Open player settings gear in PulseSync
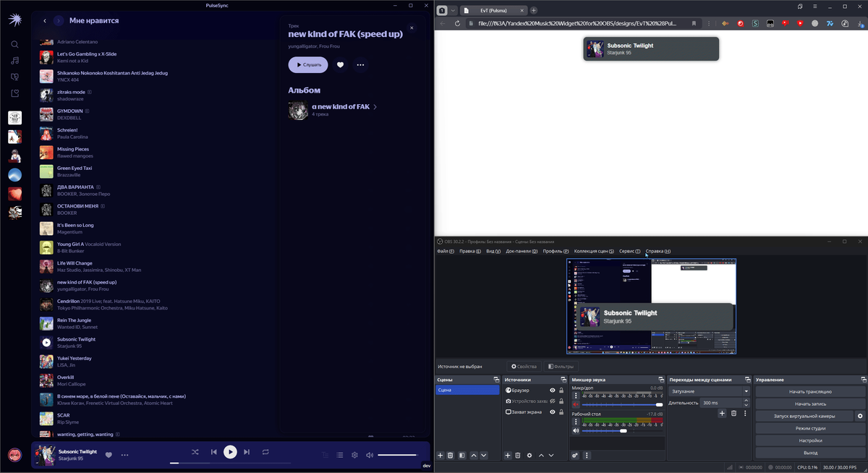Image resolution: width=868 pixels, height=473 pixels. tap(354, 455)
